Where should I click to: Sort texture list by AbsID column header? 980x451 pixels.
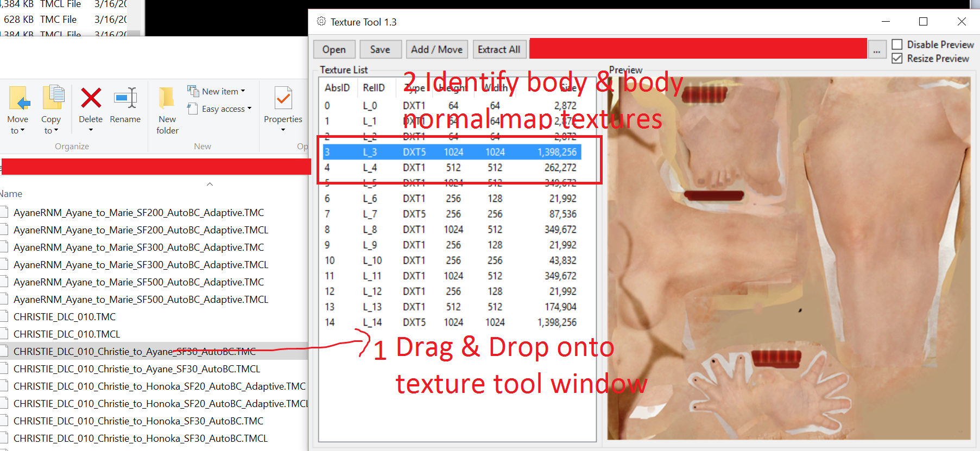337,88
